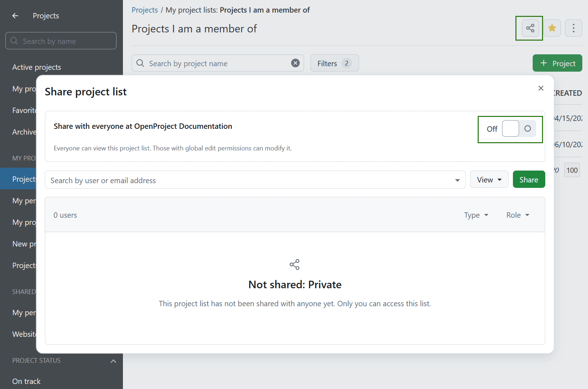Open the user search suggestions dropdown
588x389 pixels.
[x=457, y=180]
